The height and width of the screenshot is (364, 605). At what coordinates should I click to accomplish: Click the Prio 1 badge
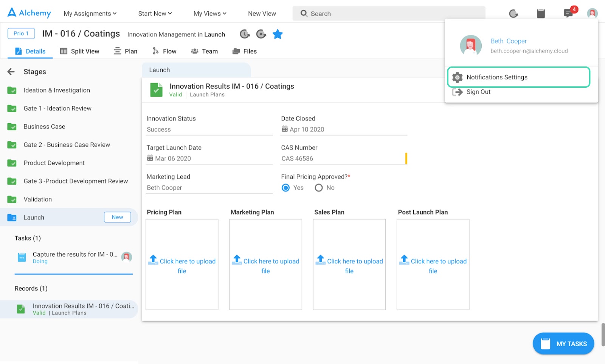pos(21,33)
